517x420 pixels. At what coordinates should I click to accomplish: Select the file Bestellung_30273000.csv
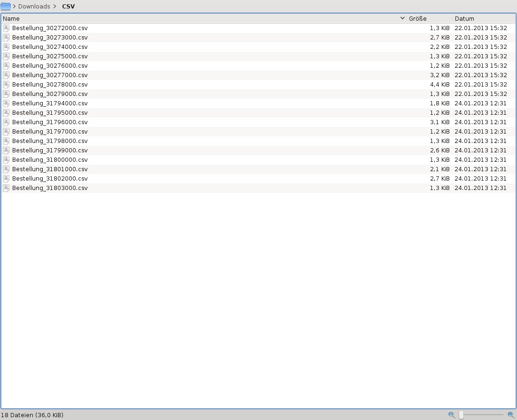[x=50, y=38]
